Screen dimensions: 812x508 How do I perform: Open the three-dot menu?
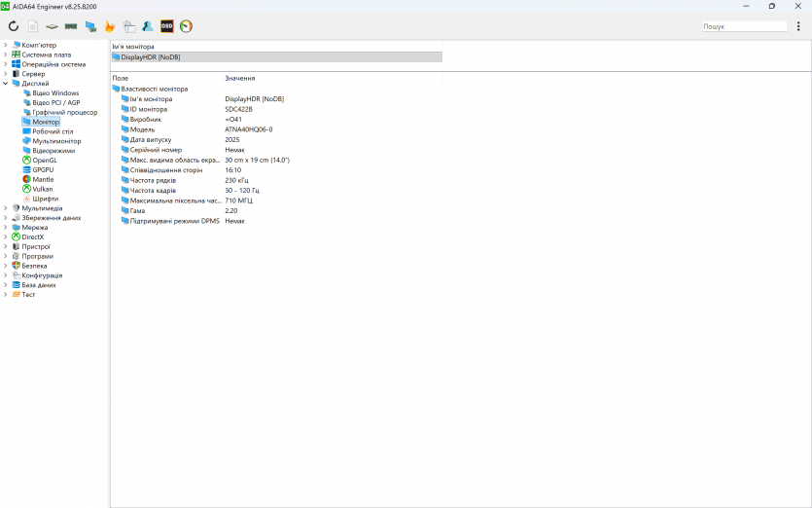798,26
